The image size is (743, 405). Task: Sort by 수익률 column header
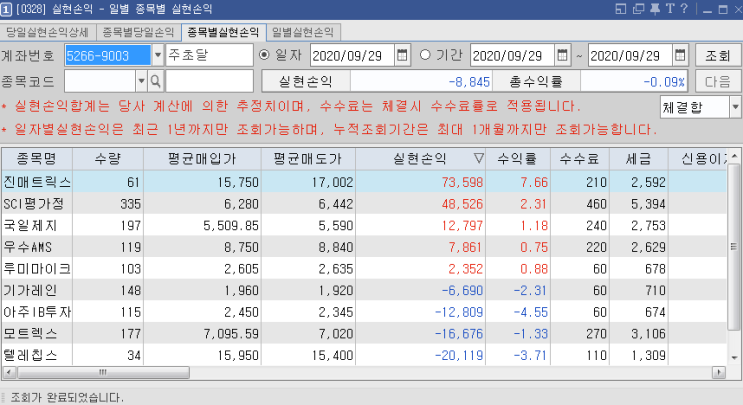pyautogui.click(x=517, y=158)
